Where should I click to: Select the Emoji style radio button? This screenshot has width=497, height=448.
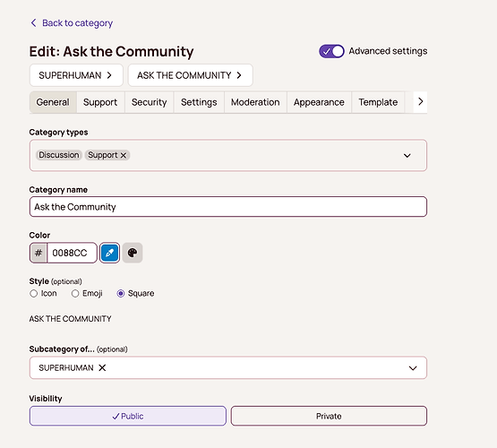point(75,294)
